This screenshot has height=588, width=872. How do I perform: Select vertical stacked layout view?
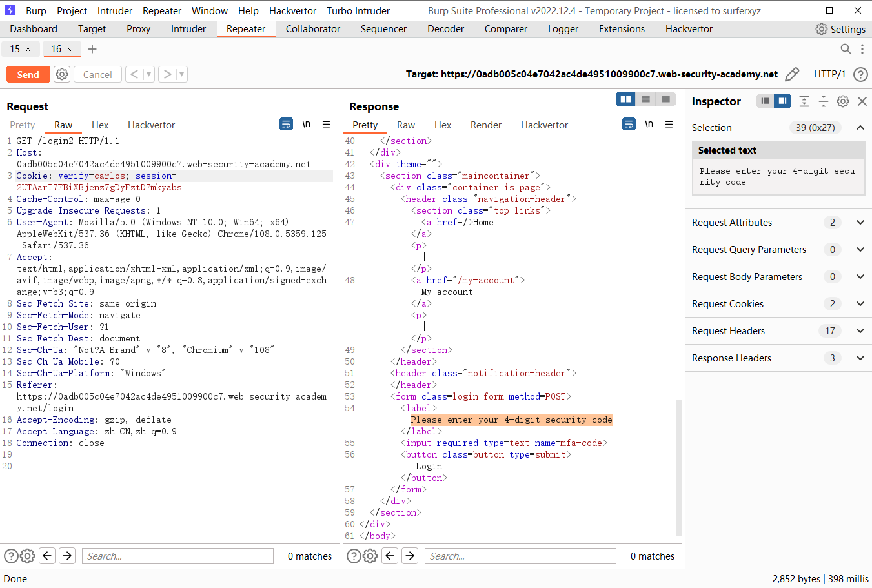[645, 99]
